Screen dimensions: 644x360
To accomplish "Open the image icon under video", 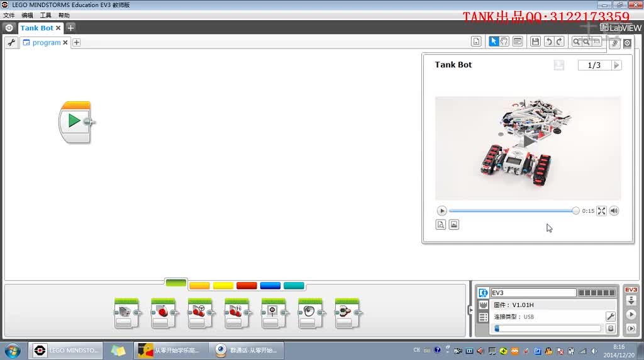I will tap(454, 225).
